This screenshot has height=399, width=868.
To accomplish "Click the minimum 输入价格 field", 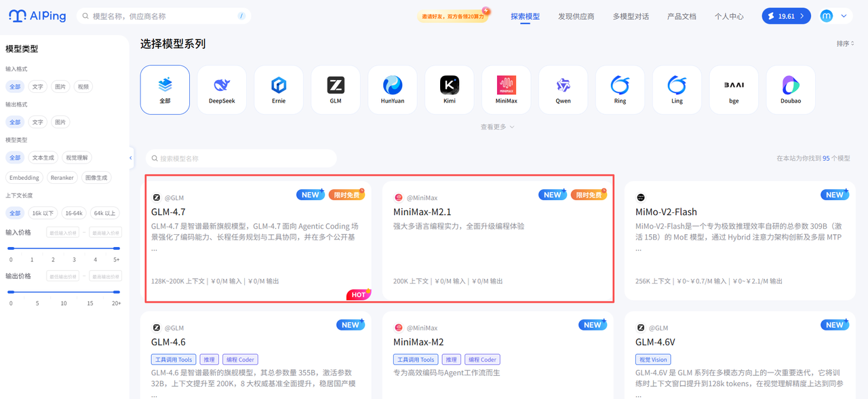I will pyautogui.click(x=62, y=233).
